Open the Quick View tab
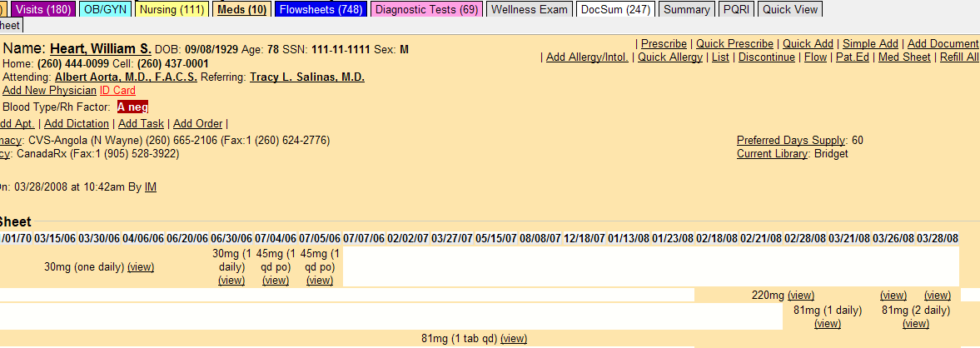Screen dimensions: 980x348 click(790, 9)
